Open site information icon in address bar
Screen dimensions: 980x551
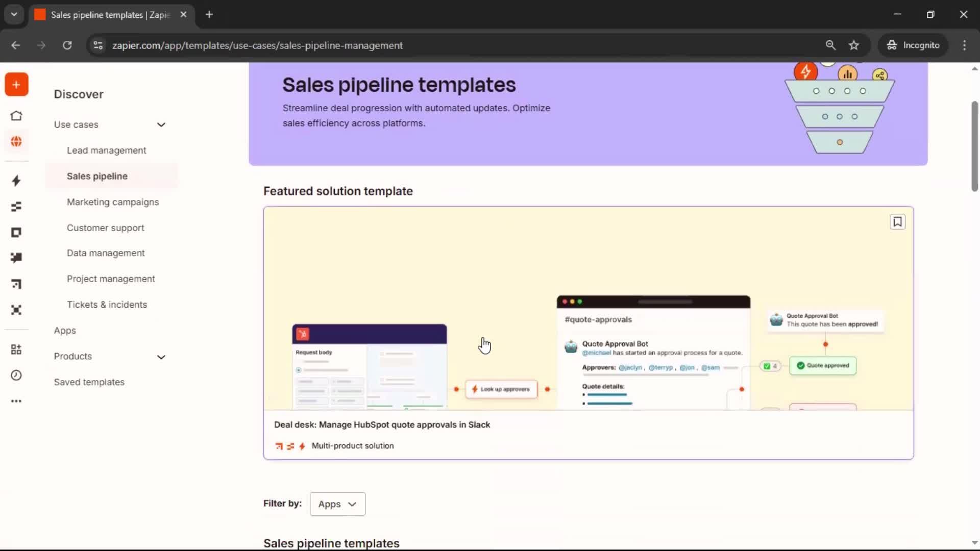(98, 45)
